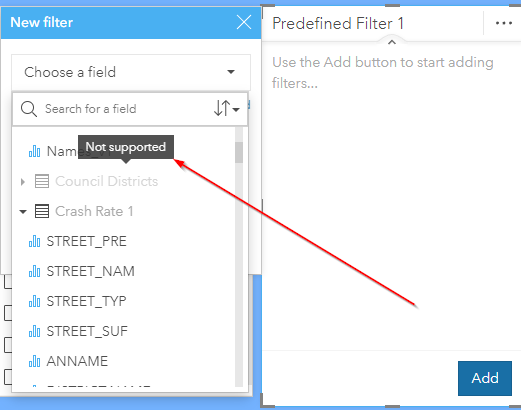This screenshot has height=410, width=521.
Task: Click the Predefined Filter 1 title
Action: (338, 23)
